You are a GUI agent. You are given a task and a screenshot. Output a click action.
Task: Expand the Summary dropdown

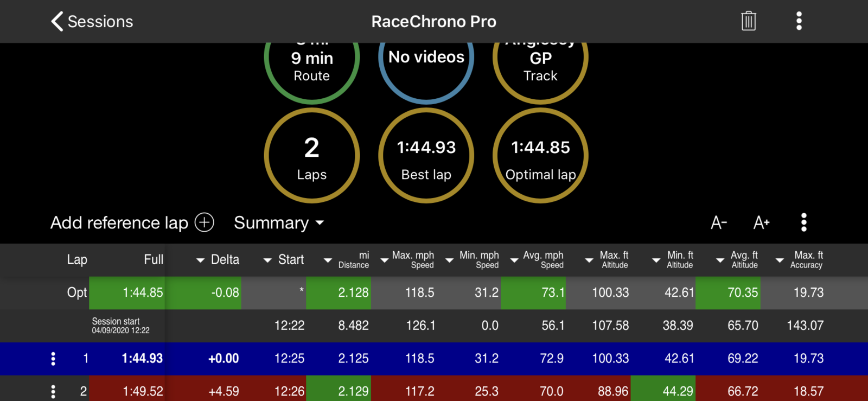pyautogui.click(x=279, y=222)
